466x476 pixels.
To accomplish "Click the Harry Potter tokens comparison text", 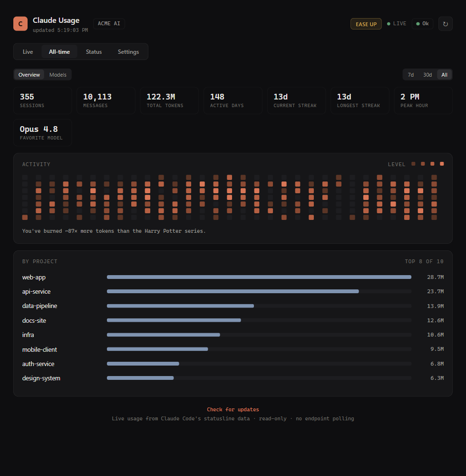I will point(114,231).
